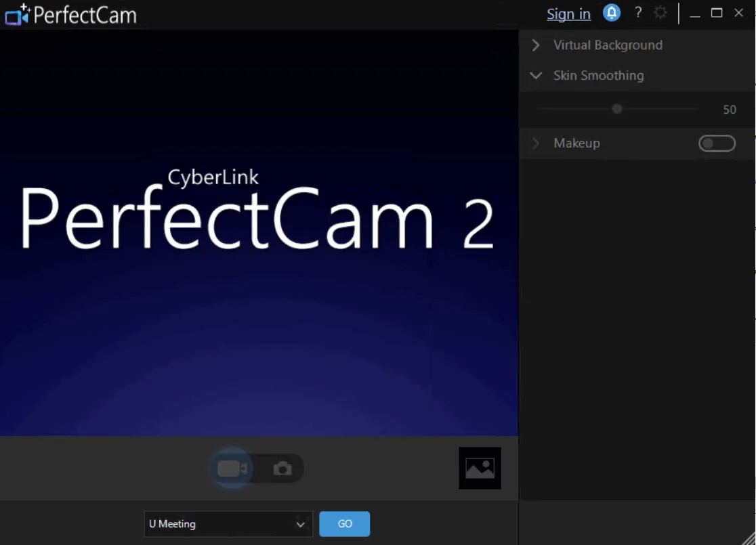Switch to video camera mode
This screenshot has height=545, width=756.
pyautogui.click(x=232, y=468)
